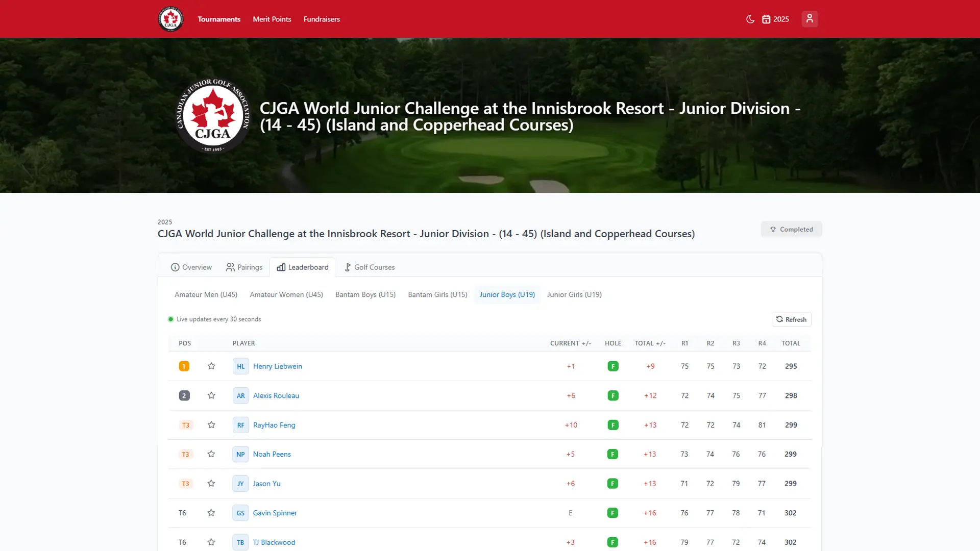Click the info icon on the Overview tab
980x551 pixels.
[x=175, y=267]
